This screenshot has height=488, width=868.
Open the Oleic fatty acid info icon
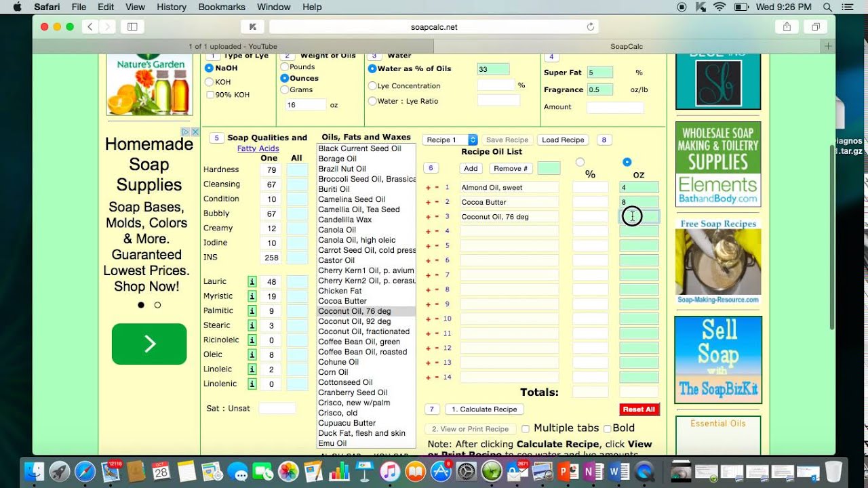(252, 354)
